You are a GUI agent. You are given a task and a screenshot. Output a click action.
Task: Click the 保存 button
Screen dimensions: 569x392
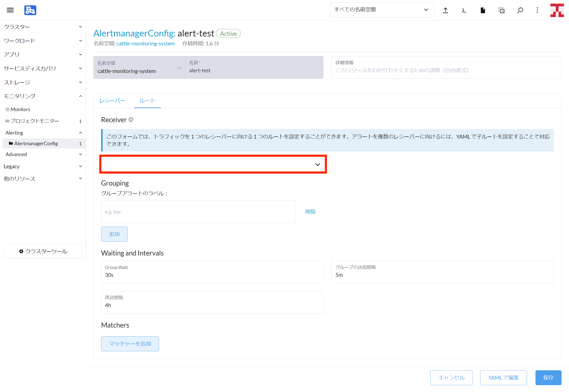548,377
